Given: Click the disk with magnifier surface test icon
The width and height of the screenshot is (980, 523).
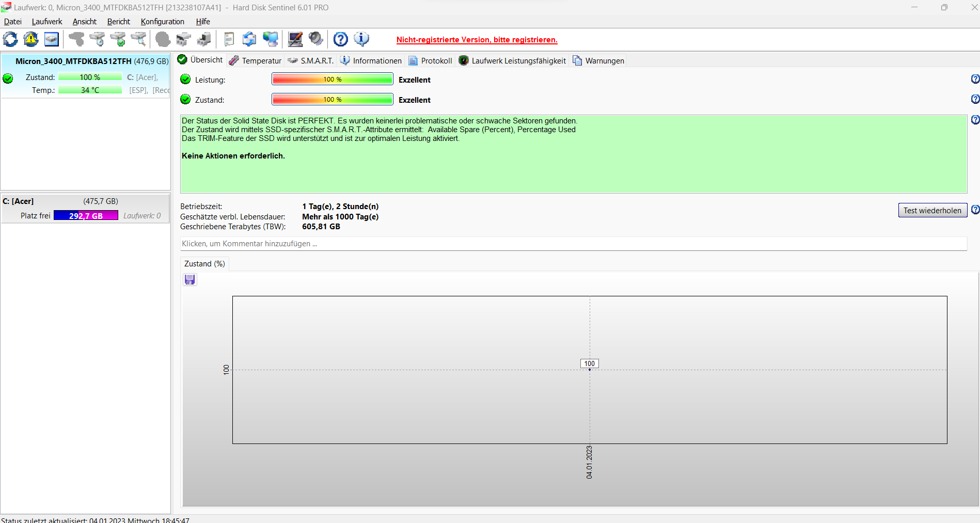Looking at the screenshot, I should pos(139,39).
